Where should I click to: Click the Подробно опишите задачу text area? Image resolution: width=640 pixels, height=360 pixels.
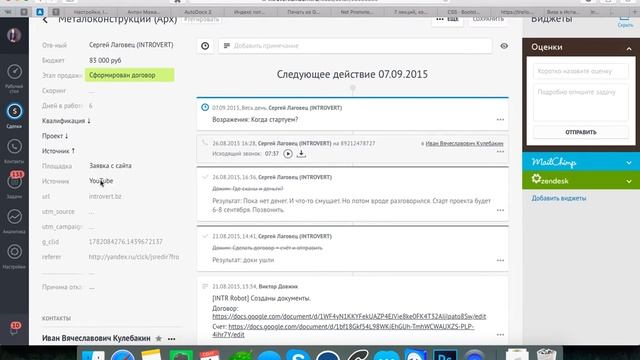click(581, 102)
